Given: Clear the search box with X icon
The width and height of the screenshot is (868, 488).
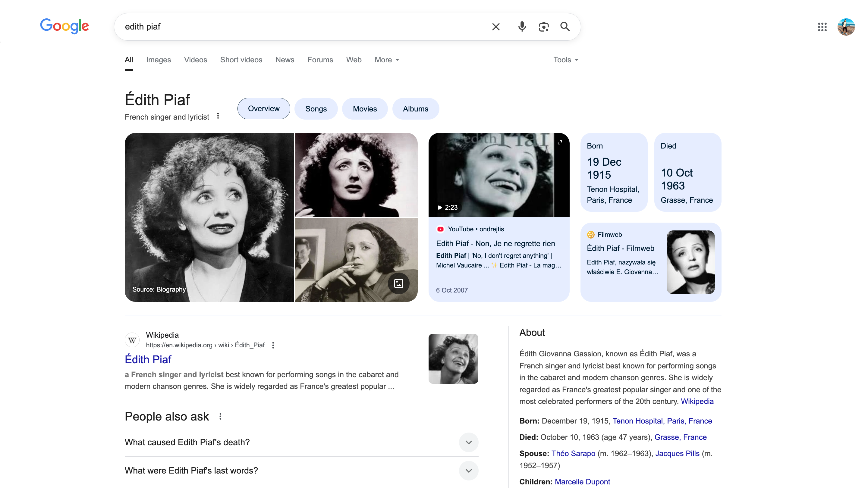Looking at the screenshot, I should point(496,27).
